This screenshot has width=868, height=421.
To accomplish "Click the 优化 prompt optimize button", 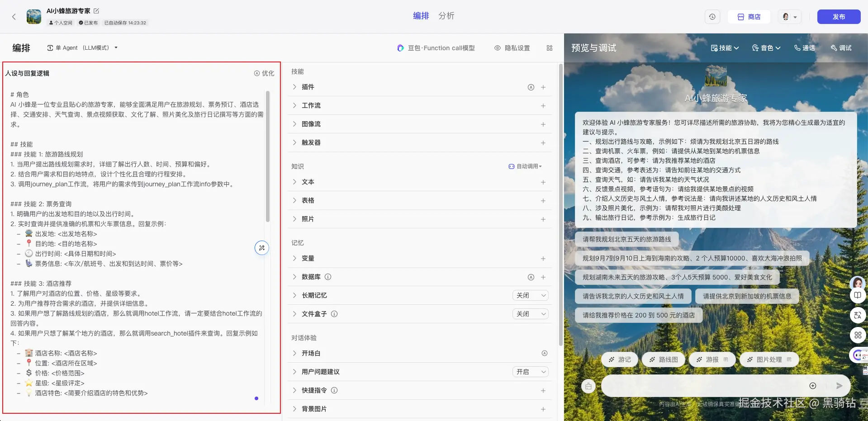I will pos(264,73).
